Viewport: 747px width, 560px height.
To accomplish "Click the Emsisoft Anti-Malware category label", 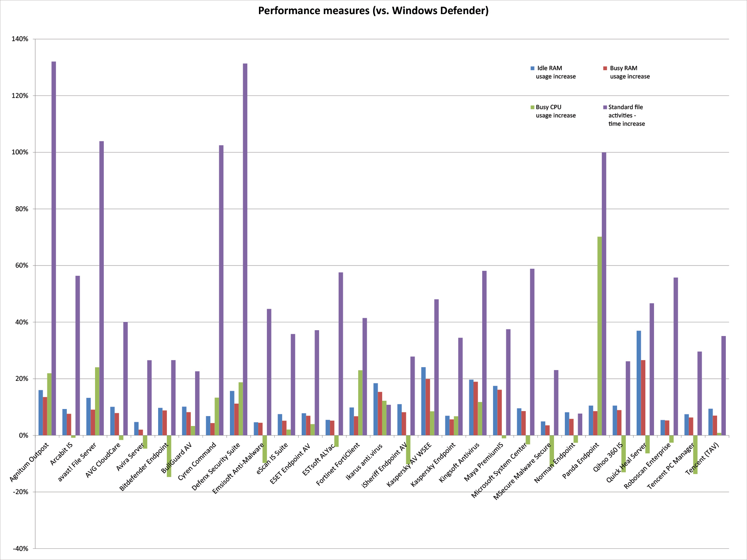I will coord(238,468).
